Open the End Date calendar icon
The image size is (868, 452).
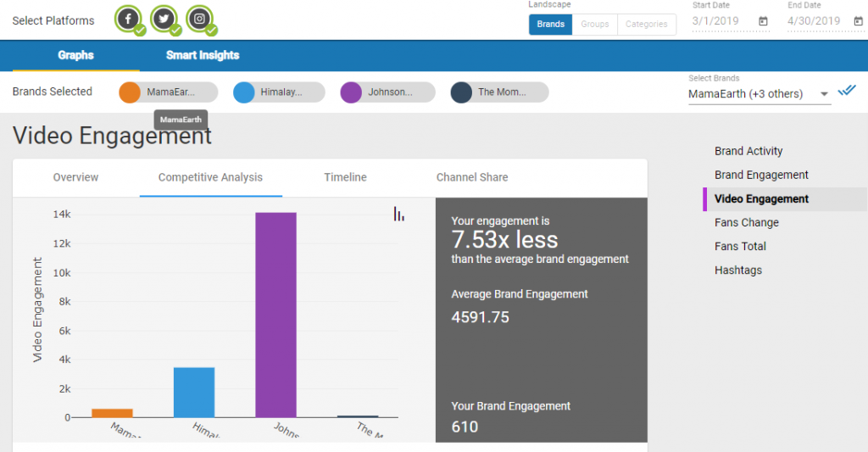click(858, 21)
